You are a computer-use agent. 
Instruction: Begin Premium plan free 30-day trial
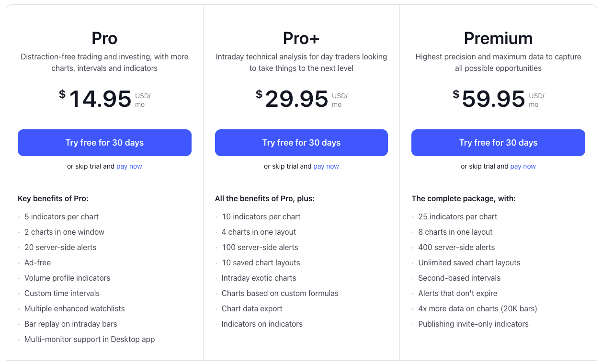coord(498,143)
